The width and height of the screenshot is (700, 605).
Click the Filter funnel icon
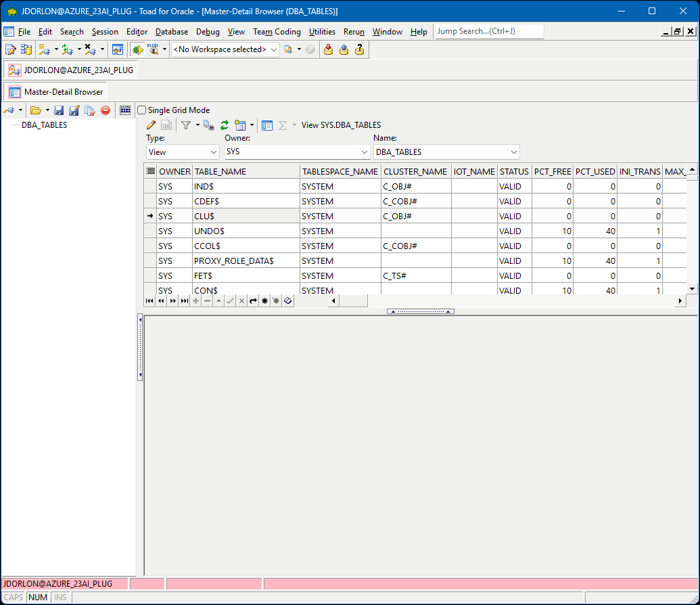[x=186, y=125]
